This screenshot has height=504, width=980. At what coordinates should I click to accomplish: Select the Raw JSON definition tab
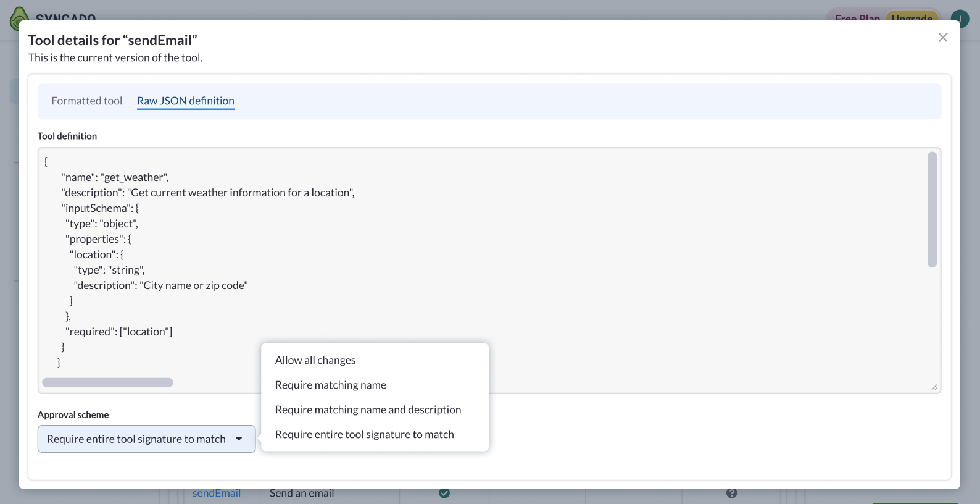[x=186, y=101]
